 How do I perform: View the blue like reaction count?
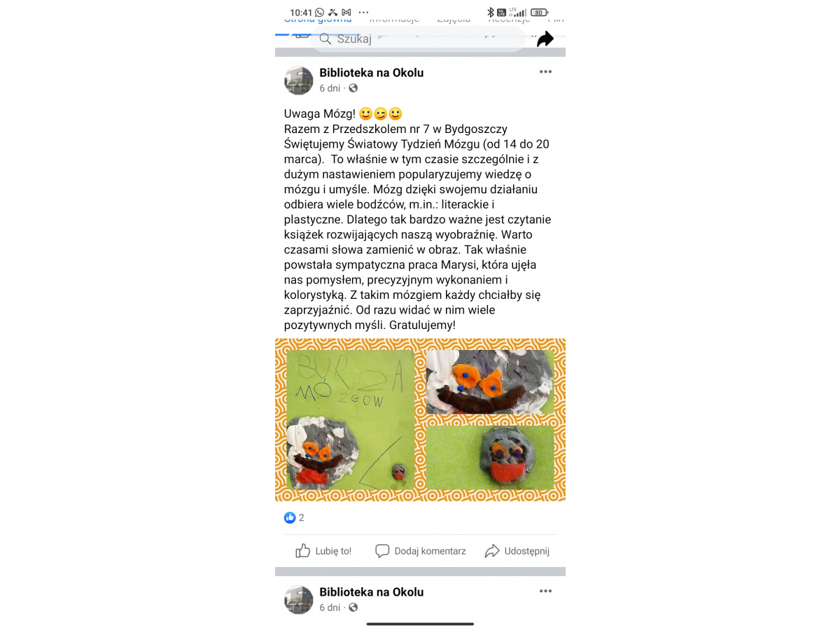294,518
